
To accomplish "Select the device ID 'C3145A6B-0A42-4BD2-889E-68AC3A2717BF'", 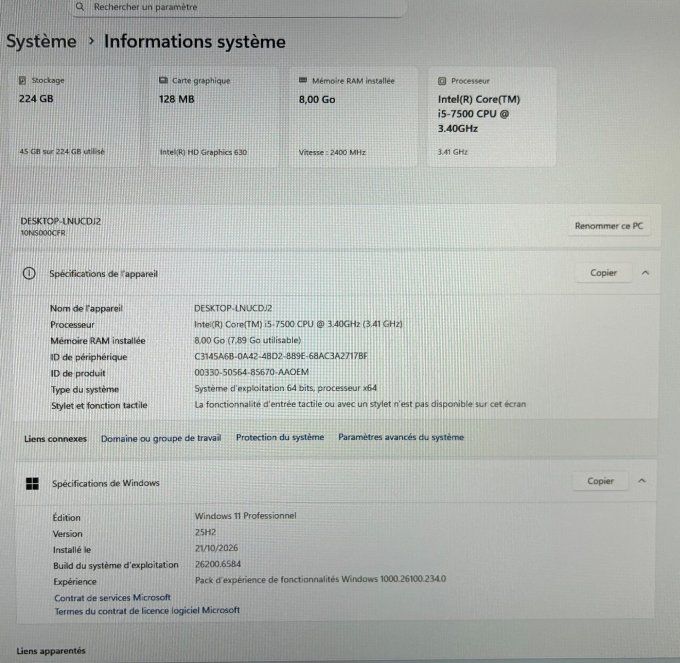I will [281, 356].
